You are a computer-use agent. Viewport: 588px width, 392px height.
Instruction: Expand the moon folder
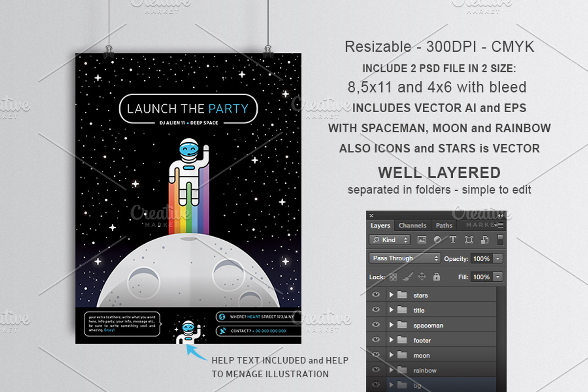coord(391,355)
